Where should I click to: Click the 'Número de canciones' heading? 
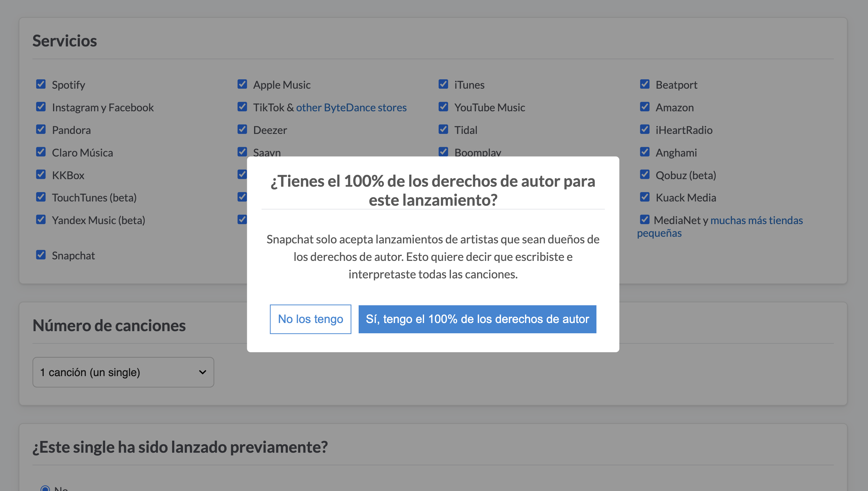(109, 325)
